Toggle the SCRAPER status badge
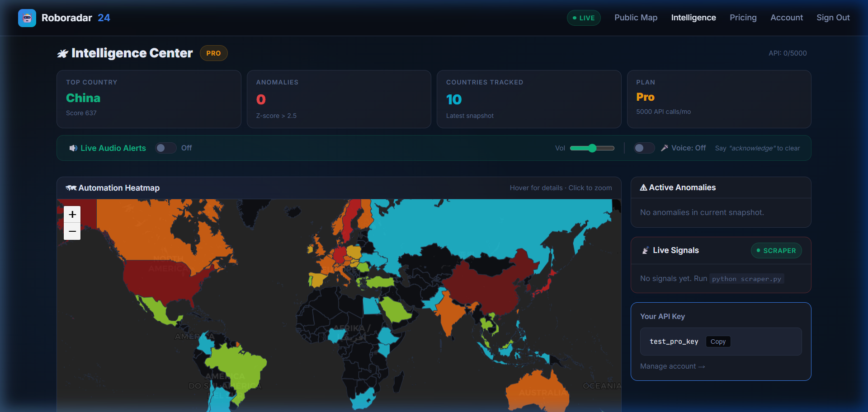The height and width of the screenshot is (412, 868). tap(776, 250)
